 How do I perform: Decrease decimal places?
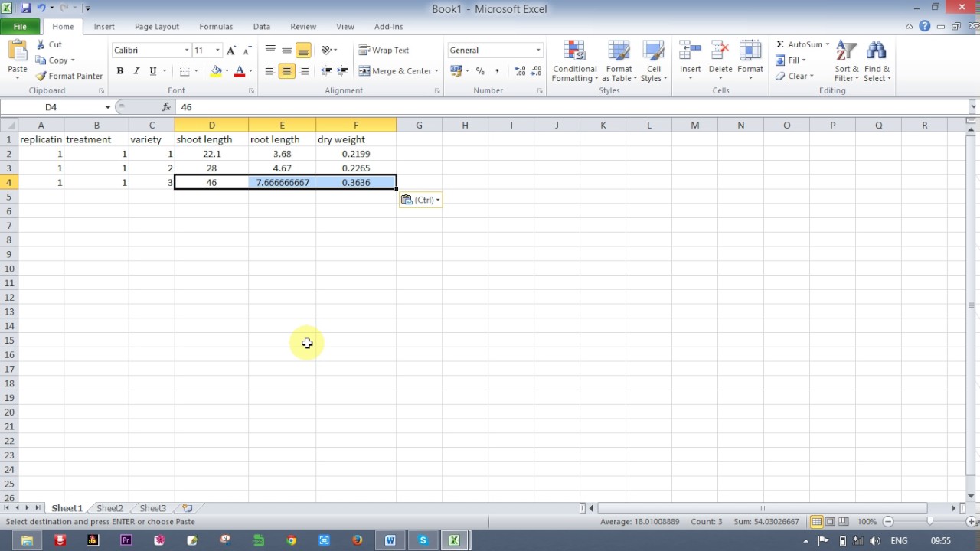[536, 71]
